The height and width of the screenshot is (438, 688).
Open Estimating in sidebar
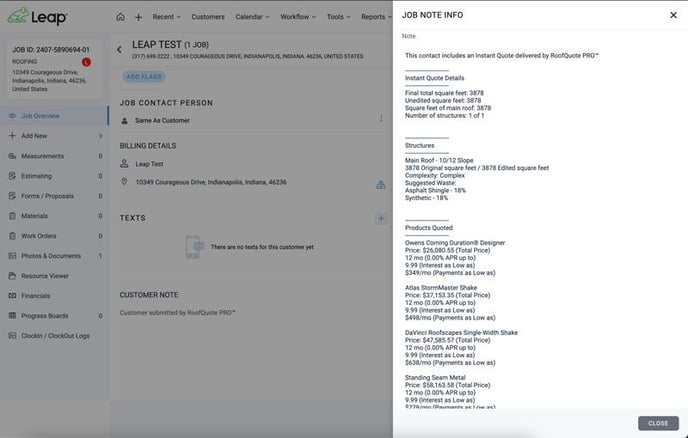(54, 176)
